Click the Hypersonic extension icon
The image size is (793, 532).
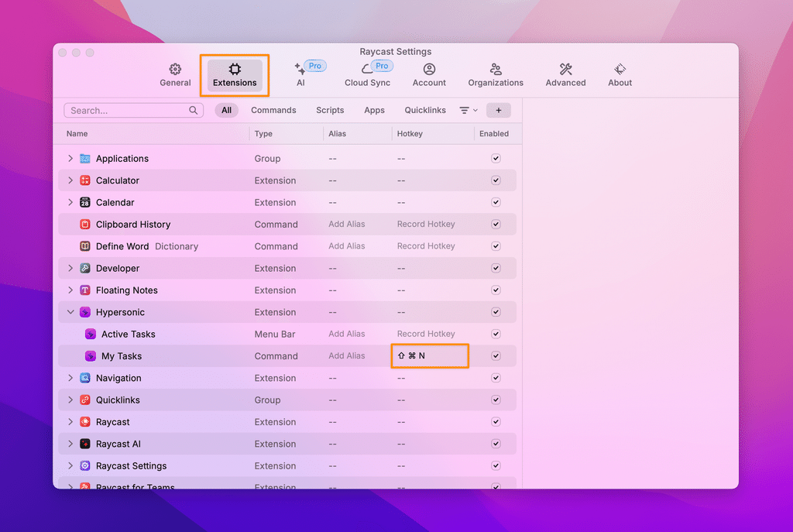(x=85, y=312)
